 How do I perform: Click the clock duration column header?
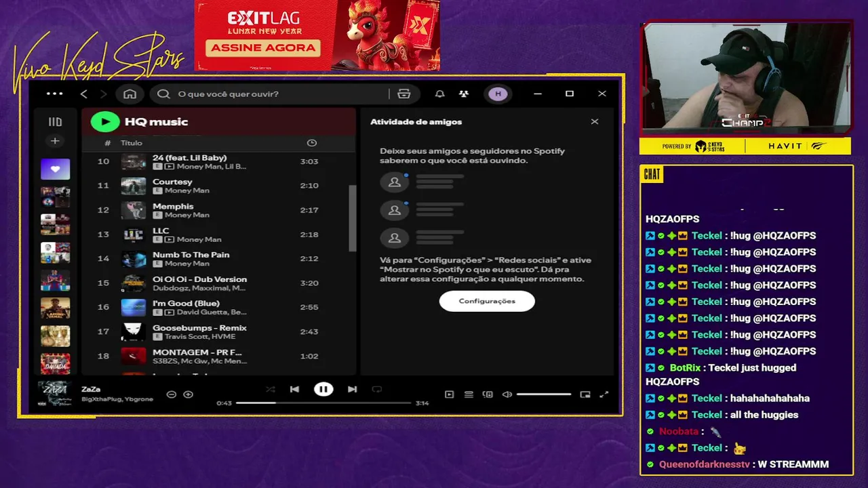tap(311, 142)
